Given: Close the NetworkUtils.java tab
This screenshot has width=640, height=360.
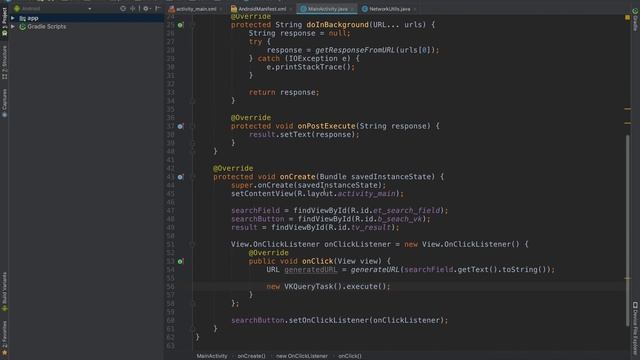Looking at the screenshot, I should (x=415, y=9).
